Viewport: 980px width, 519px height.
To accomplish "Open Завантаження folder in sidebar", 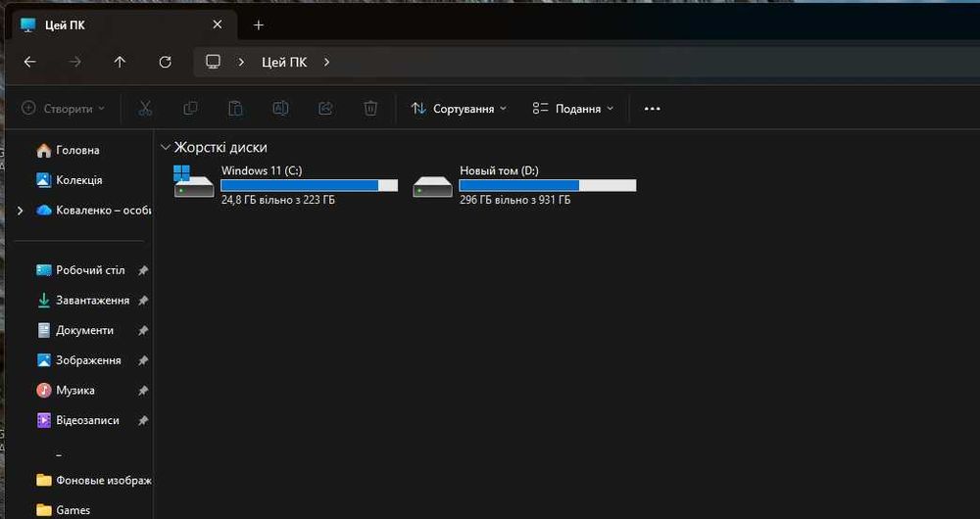I will [x=83, y=301].
